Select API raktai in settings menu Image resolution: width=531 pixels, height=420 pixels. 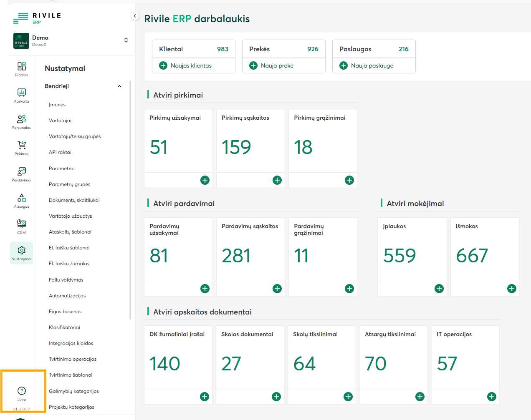[60, 152]
